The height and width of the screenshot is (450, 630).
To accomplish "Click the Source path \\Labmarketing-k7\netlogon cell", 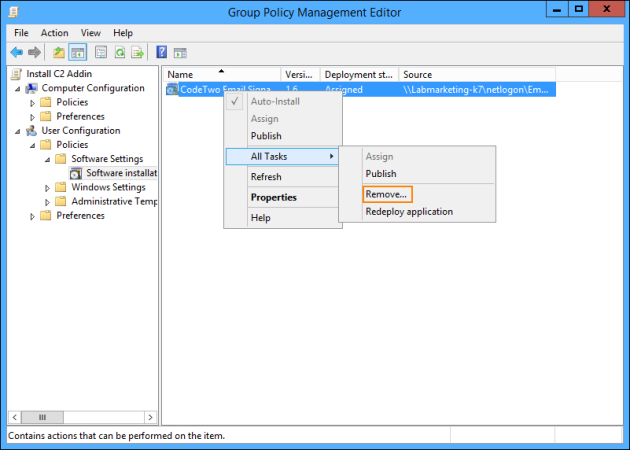I will point(476,90).
